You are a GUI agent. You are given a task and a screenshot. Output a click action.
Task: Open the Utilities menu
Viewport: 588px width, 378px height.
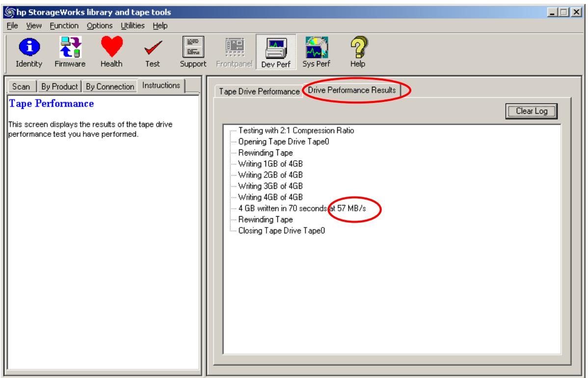pyautogui.click(x=133, y=26)
